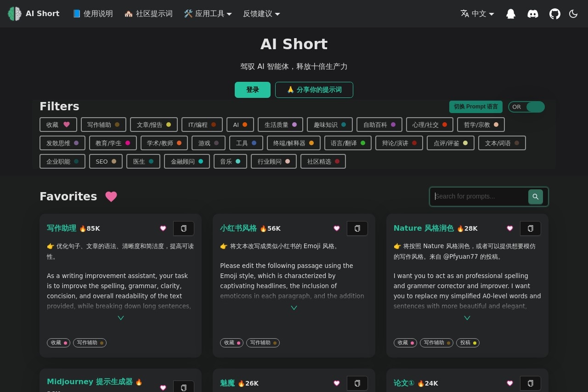Expand the Nature 风格润色 card description
Screen dimensions: 588x392
467,318
